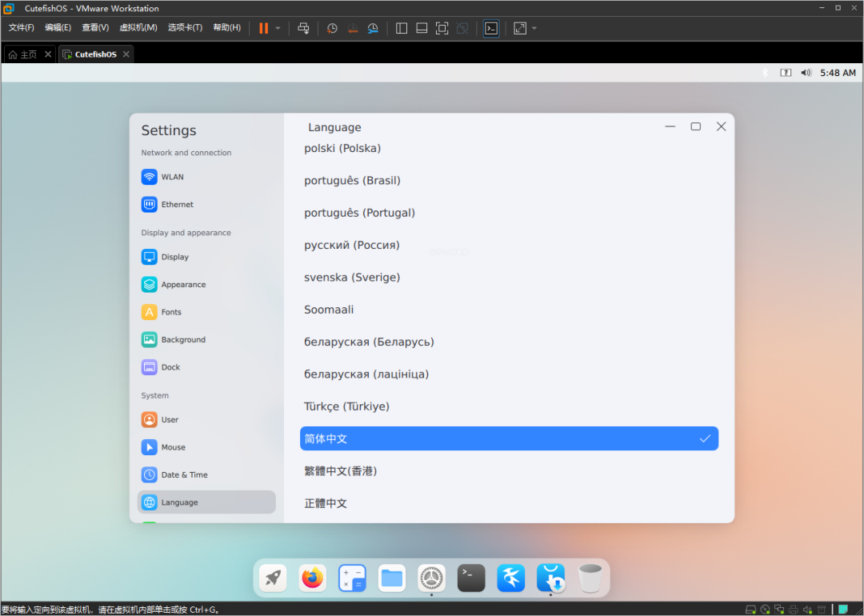Open the 编辑(E) menu
This screenshot has width=864, height=616.
tap(58, 27)
